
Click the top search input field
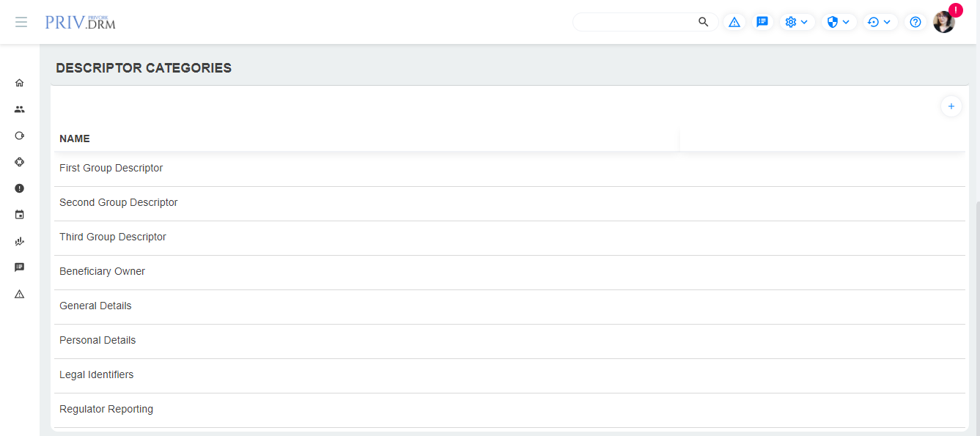[635, 22]
